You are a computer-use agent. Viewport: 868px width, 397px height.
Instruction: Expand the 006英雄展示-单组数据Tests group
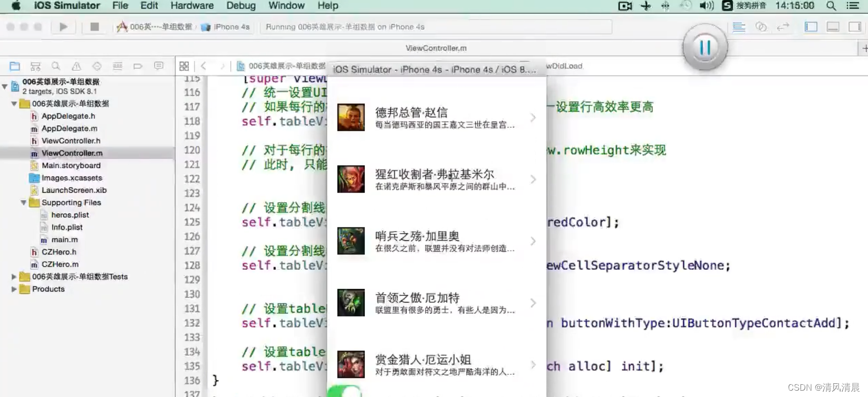point(14,277)
